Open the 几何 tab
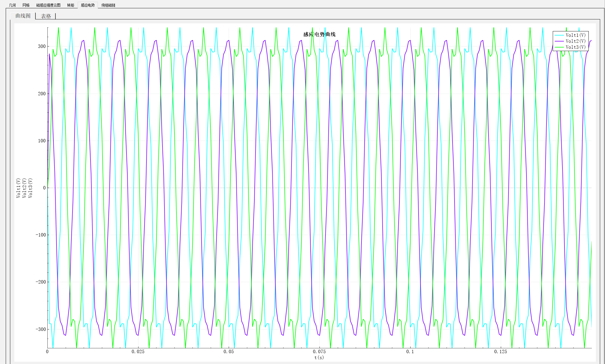The width and height of the screenshot is (605, 364). (12, 5)
